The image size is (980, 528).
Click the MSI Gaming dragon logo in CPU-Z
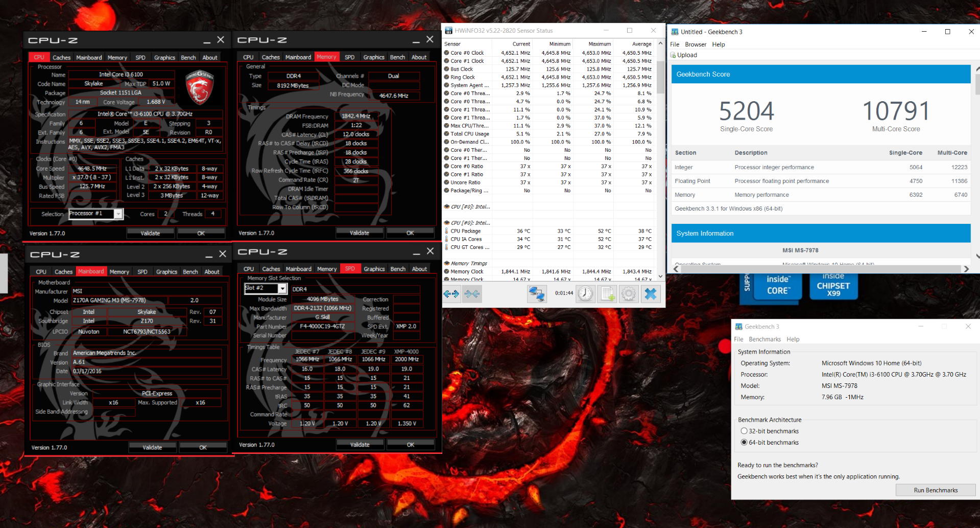(x=200, y=87)
